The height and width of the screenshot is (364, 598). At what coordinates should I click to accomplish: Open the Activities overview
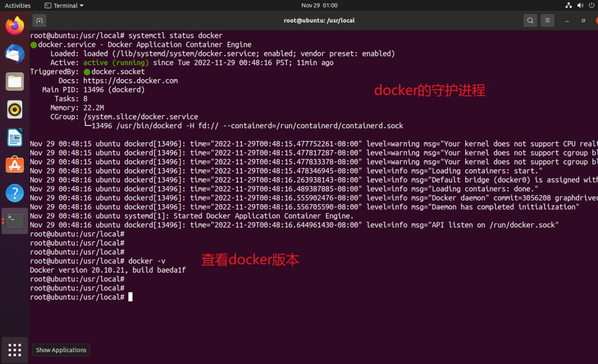tap(18, 6)
